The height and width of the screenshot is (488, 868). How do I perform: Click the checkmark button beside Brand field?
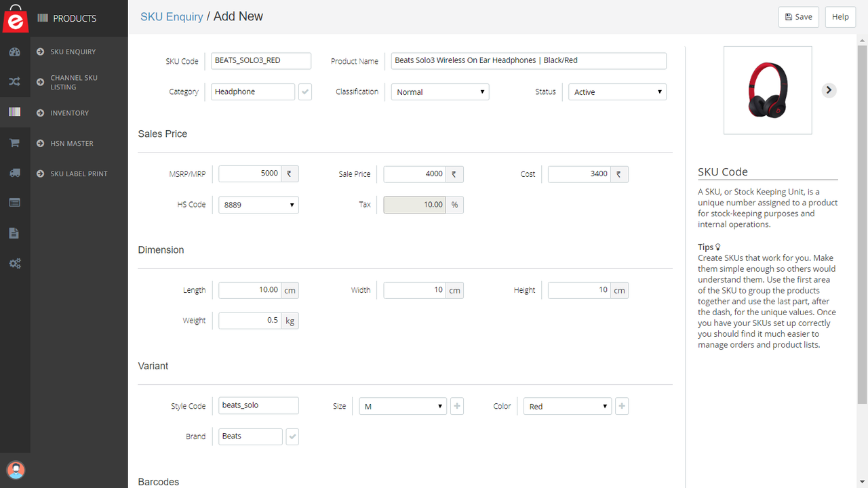pos(292,436)
